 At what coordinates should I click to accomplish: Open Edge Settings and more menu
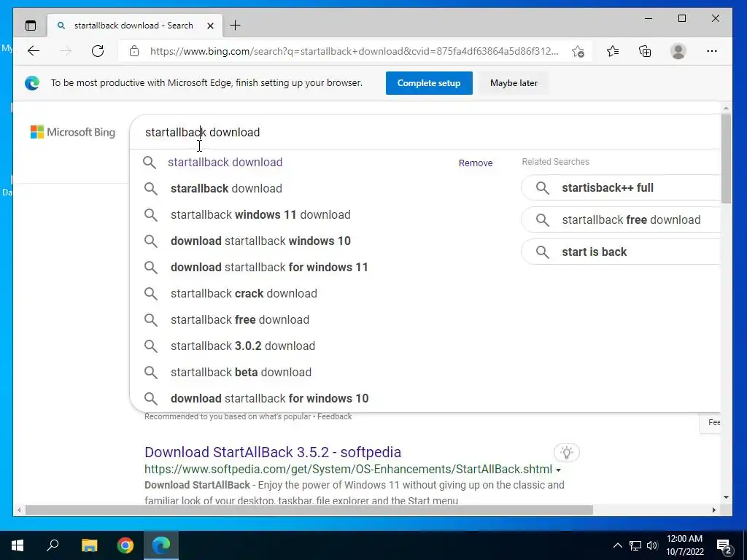712,51
